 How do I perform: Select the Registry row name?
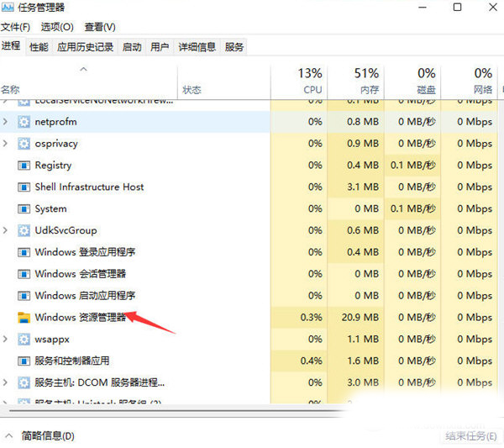click(x=54, y=166)
